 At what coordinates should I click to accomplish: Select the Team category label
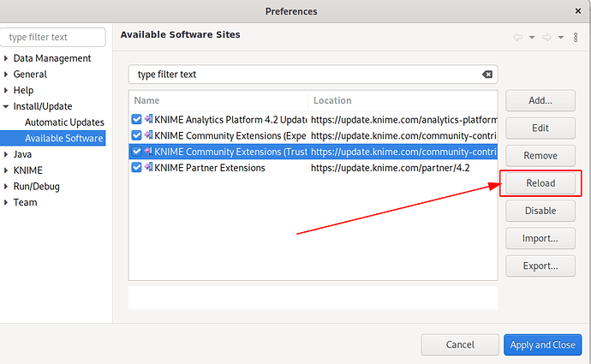[25, 202]
